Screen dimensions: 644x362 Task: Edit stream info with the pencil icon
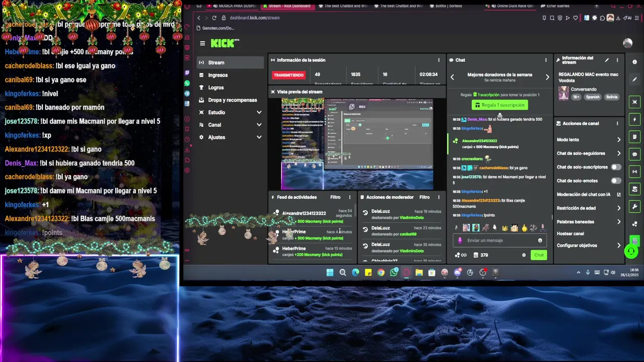pyautogui.click(x=607, y=60)
